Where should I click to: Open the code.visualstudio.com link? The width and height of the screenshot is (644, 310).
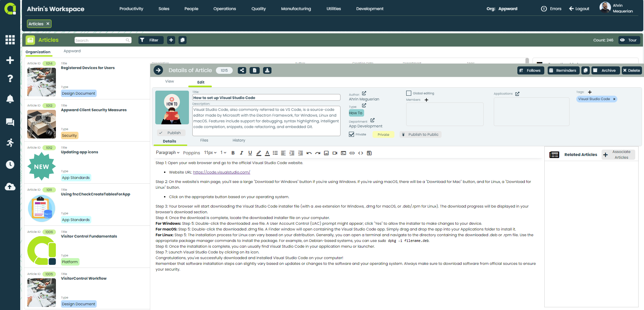222,172
